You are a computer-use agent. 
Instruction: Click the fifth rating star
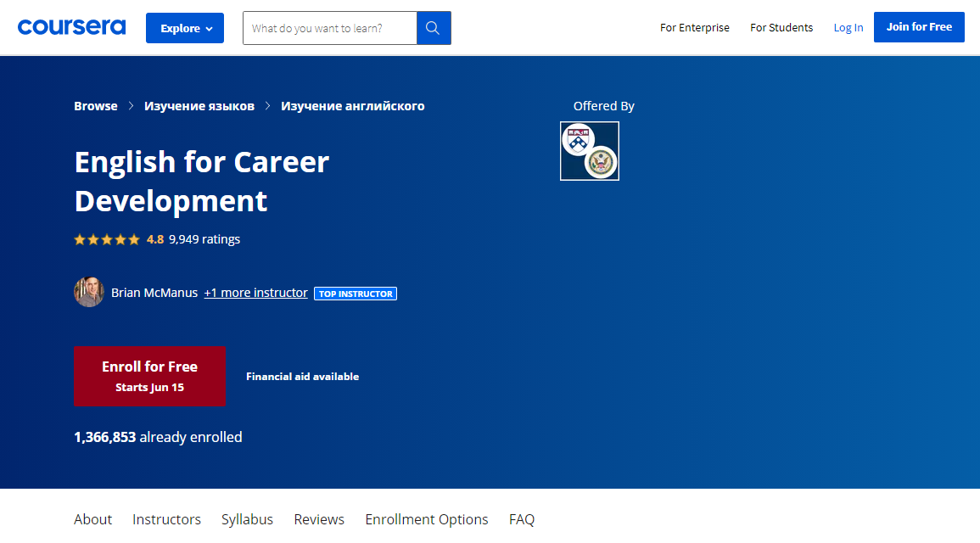(x=134, y=239)
